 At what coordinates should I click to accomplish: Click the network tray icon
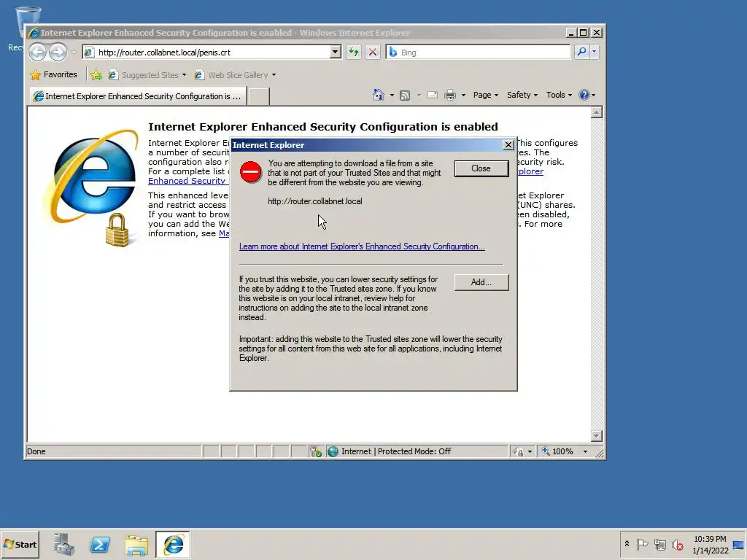[659, 544]
